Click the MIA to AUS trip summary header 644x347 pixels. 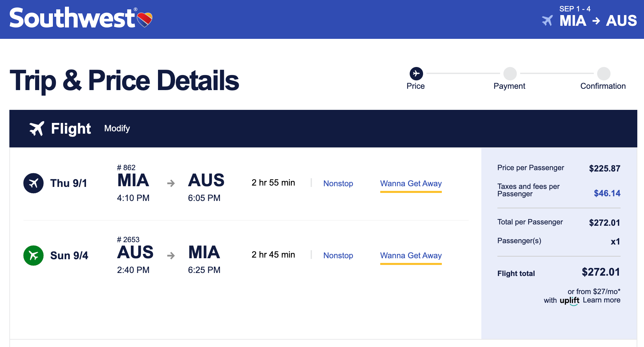tap(598, 21)
